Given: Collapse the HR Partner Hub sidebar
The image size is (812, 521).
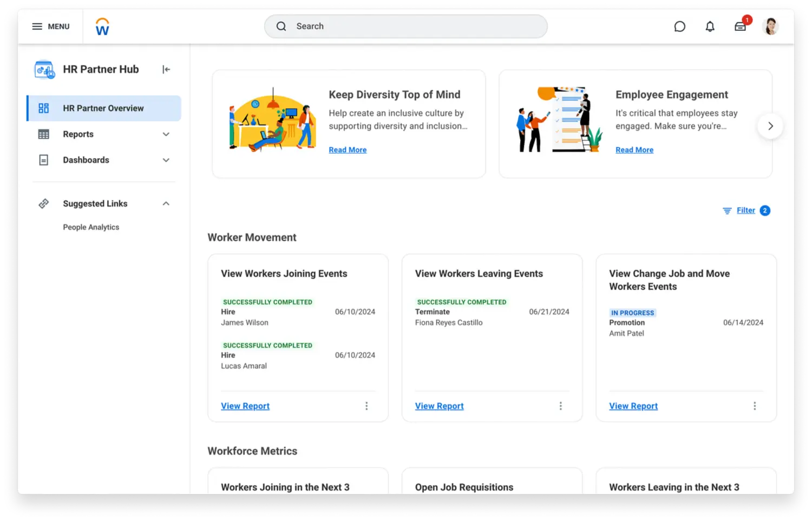Looking at the screenshot, I should tap(166, 69).
